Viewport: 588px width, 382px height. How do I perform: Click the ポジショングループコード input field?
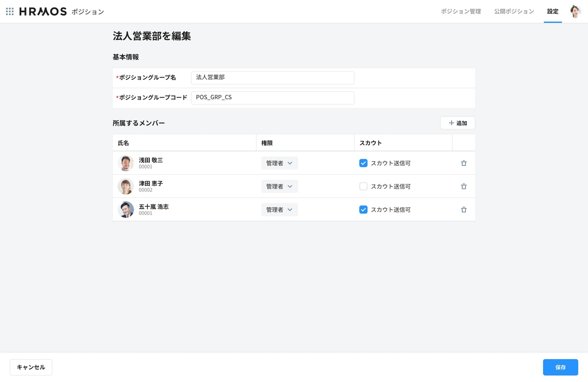(272, 98)
